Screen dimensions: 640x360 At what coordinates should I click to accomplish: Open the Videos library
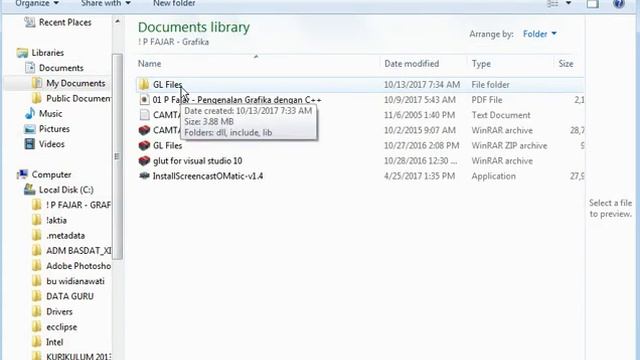[x=51, y=144]
